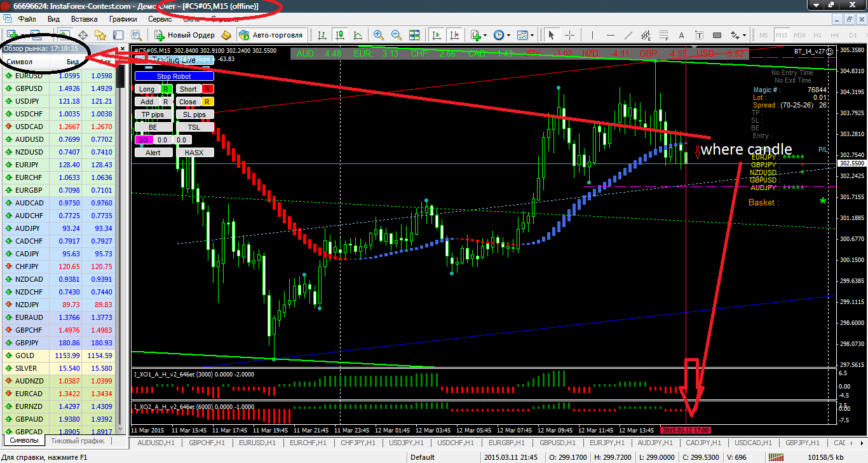The height and width of the screenshot is (463, 868).
Task: Click the Short button on chart
Action: 188,89
